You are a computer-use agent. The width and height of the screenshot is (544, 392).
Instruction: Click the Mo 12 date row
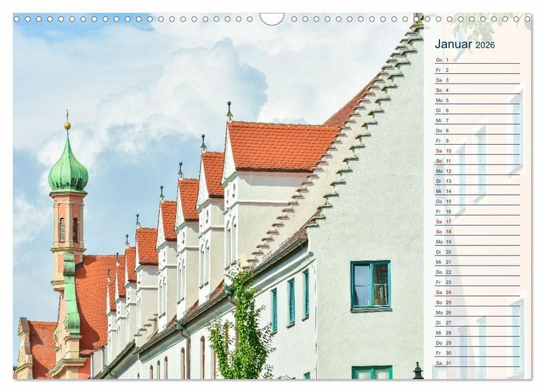tap(477, 171)
